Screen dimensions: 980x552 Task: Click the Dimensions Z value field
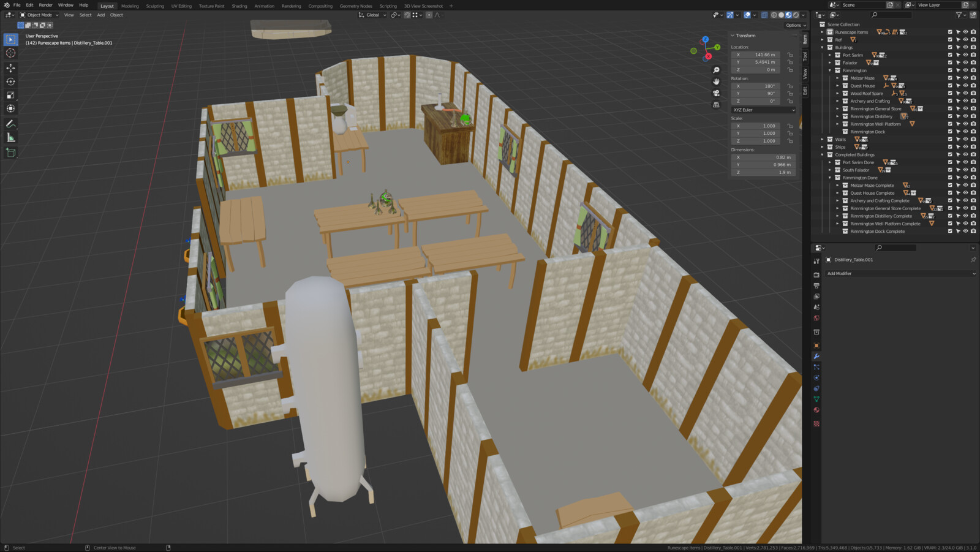tap(763, 172)
